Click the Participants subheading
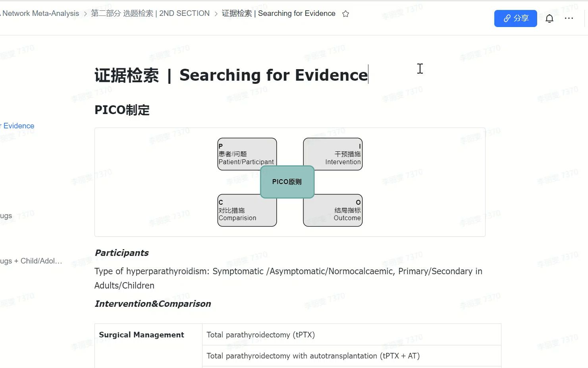Screen dimensions: 588x368 (121, 253)
